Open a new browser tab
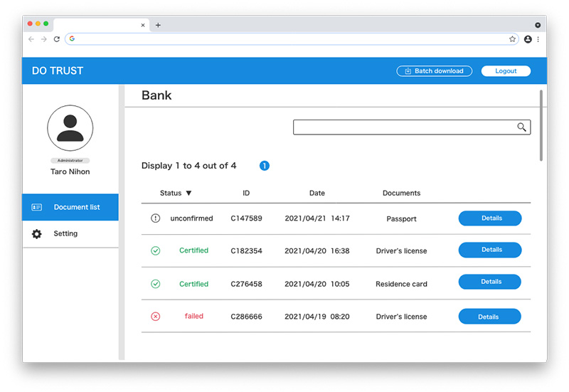 (x=158, y=25)
